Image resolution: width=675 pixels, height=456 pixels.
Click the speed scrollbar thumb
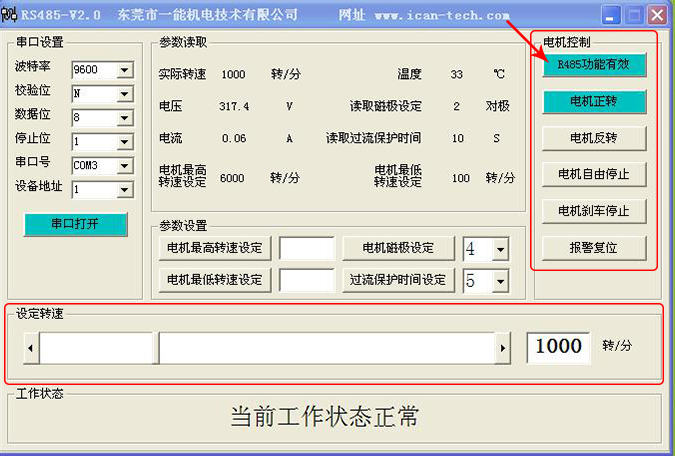(x=156, y=348)
